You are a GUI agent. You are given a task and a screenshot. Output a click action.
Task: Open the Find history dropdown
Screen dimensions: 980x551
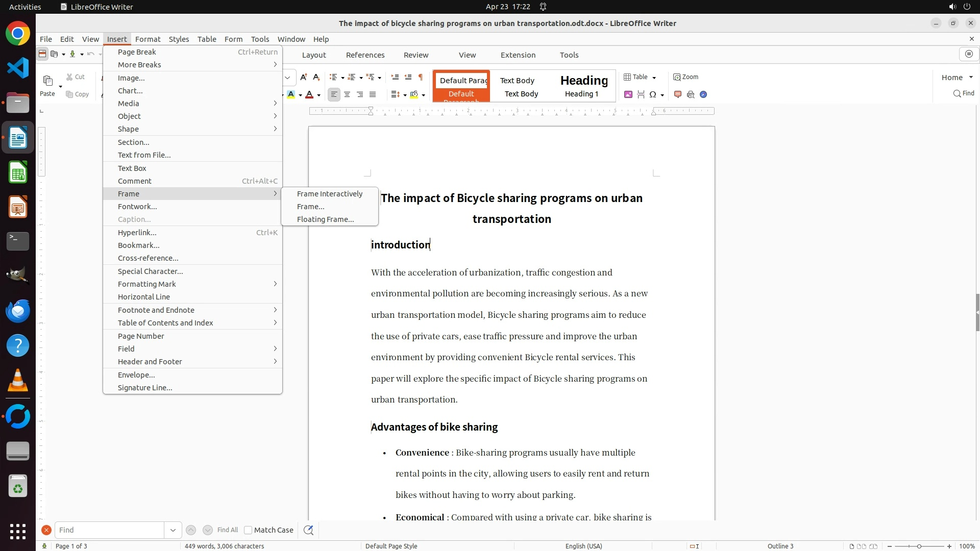pyautogui.click(x=173, y=530)
